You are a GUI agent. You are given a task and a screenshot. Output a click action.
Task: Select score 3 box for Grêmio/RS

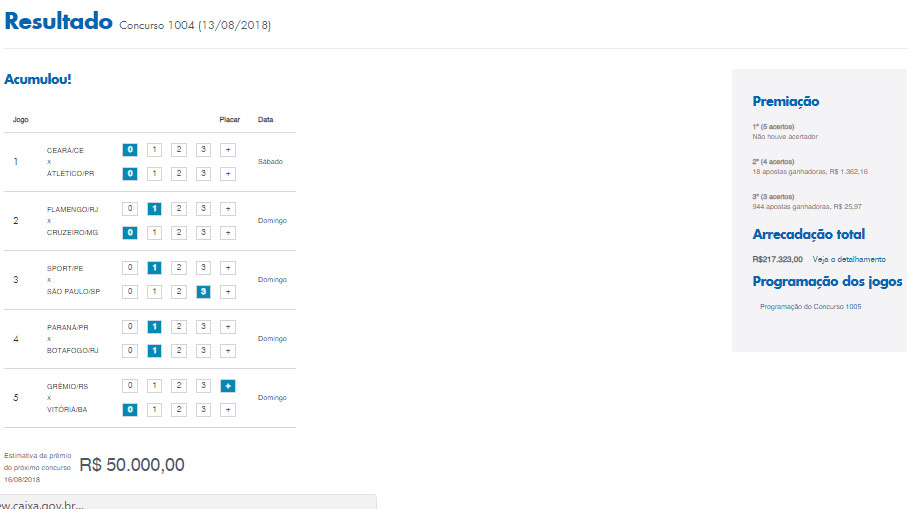tap(203, 386)
